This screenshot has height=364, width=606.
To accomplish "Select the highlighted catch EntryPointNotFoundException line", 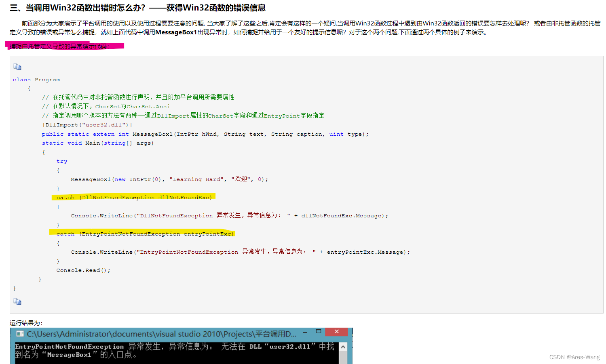I will pos(143,234).
